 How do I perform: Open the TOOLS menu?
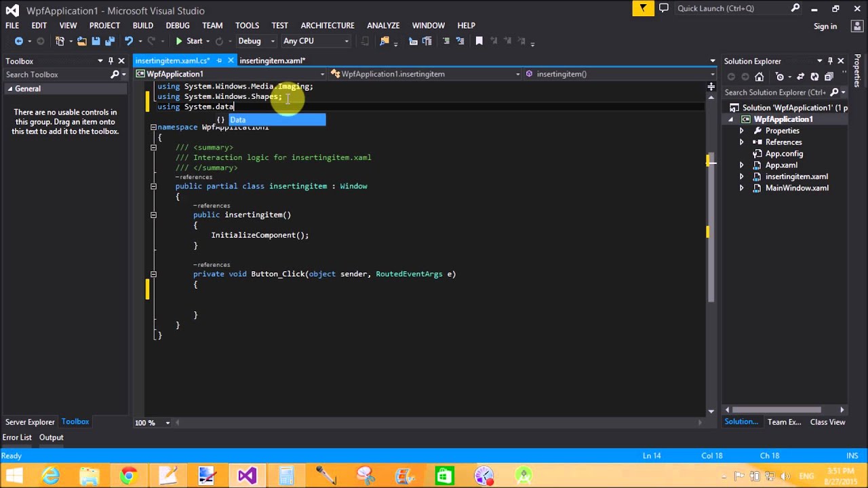coord(247,25)
